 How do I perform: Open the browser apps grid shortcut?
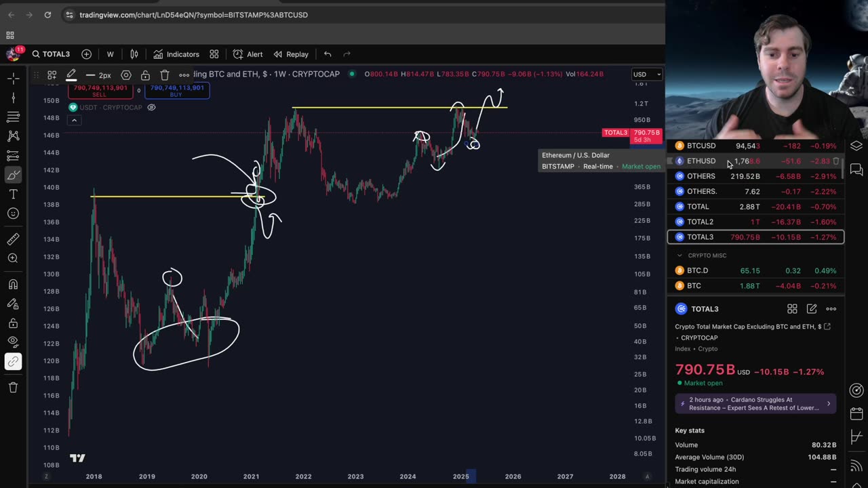[10, 35]
